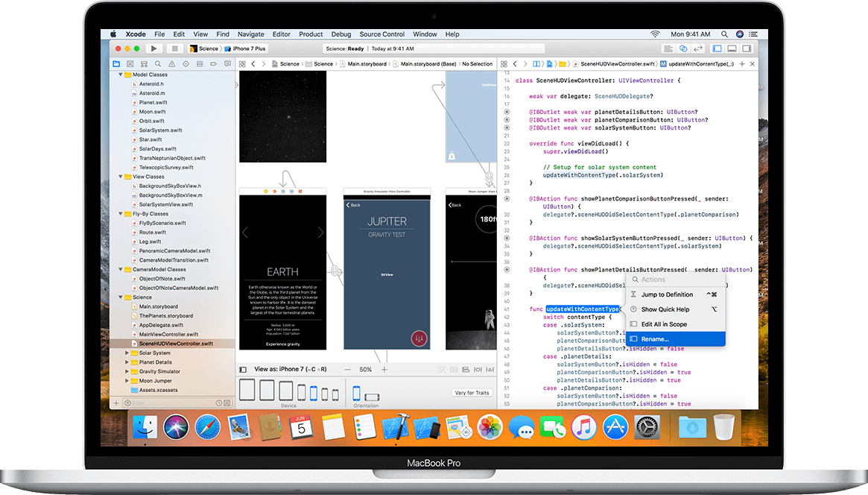Select the Assistant editor button

click(683, 48)
